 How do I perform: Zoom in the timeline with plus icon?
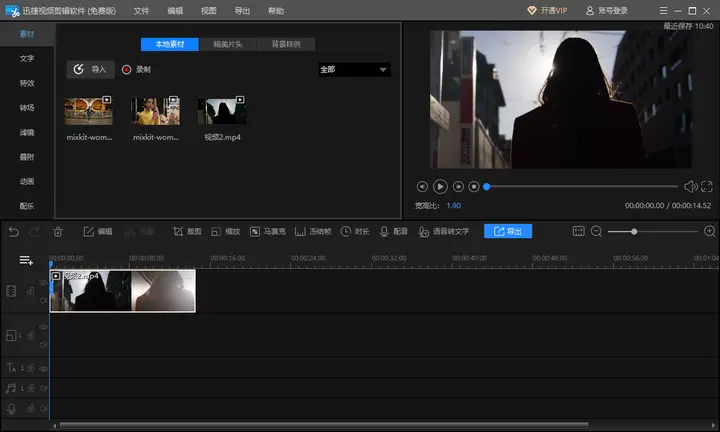[709, 231]
